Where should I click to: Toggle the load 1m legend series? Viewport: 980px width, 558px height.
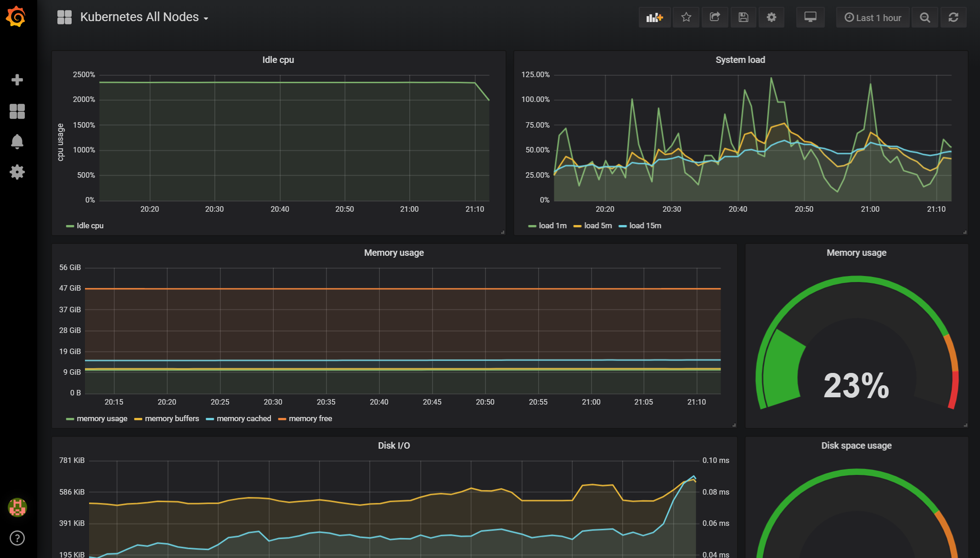coord(552,225)
